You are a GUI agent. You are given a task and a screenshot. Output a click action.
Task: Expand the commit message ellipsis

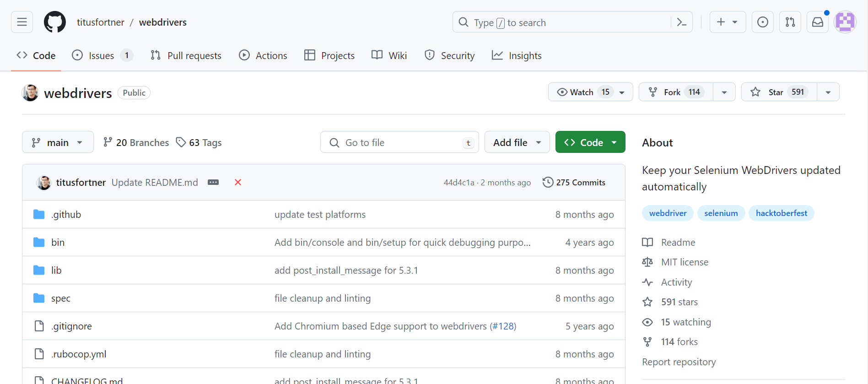(x=213, y=182)
